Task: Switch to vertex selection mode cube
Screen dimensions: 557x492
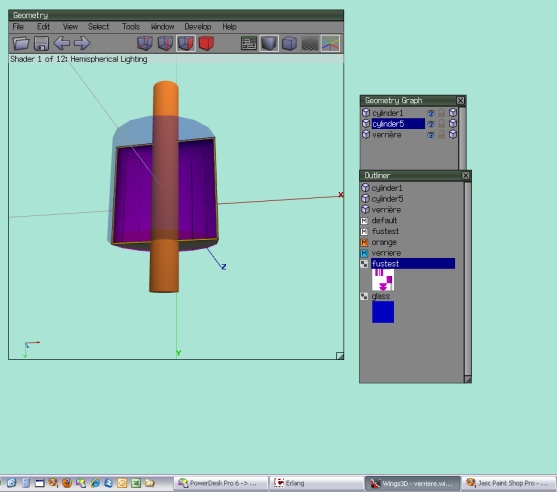Action: [145, 43]
